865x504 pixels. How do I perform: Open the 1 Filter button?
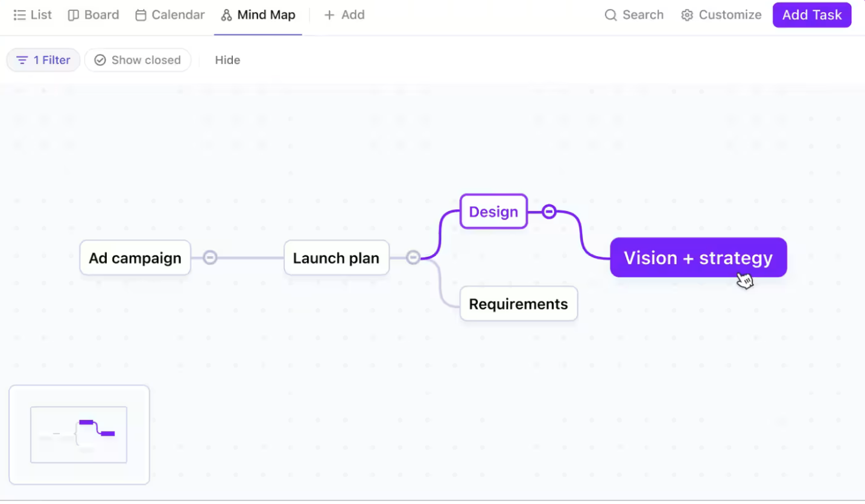click(43, 60)
